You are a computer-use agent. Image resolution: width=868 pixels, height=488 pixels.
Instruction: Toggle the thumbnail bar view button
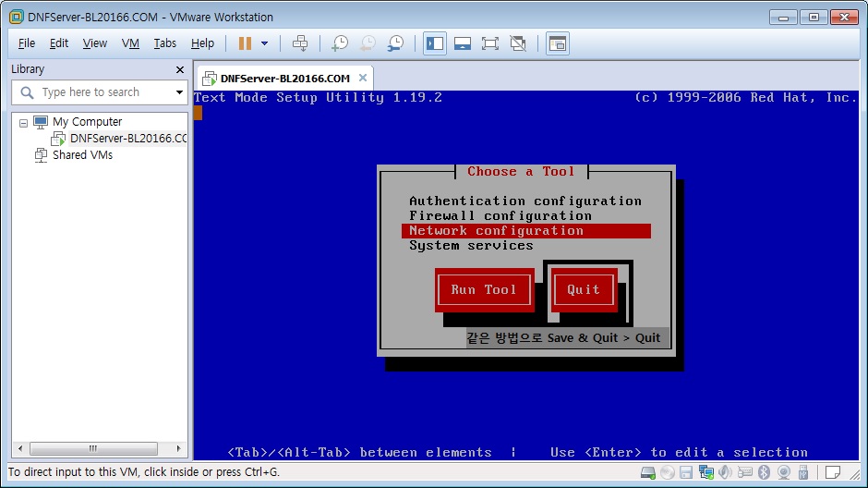click(x=463, y=43)
